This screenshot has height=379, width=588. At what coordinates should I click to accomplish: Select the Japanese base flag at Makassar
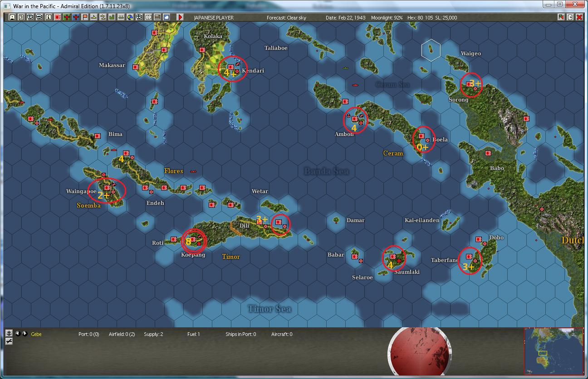coord(135,67)
